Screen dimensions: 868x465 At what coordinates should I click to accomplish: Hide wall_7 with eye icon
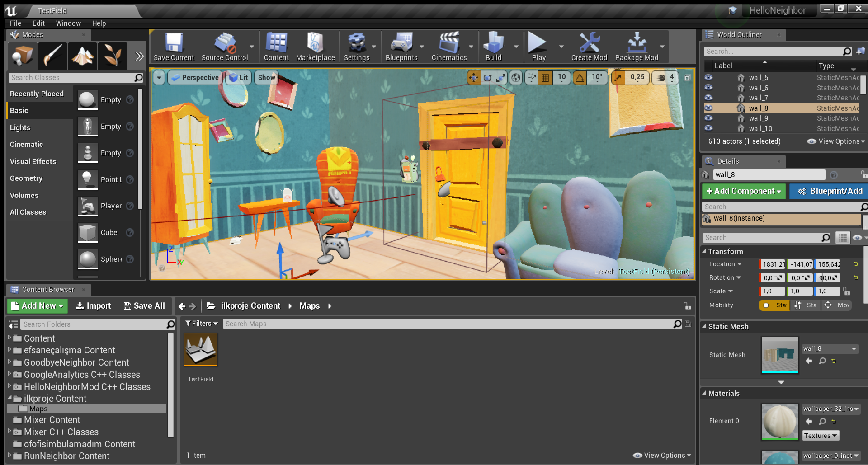(x=708, y=98)
